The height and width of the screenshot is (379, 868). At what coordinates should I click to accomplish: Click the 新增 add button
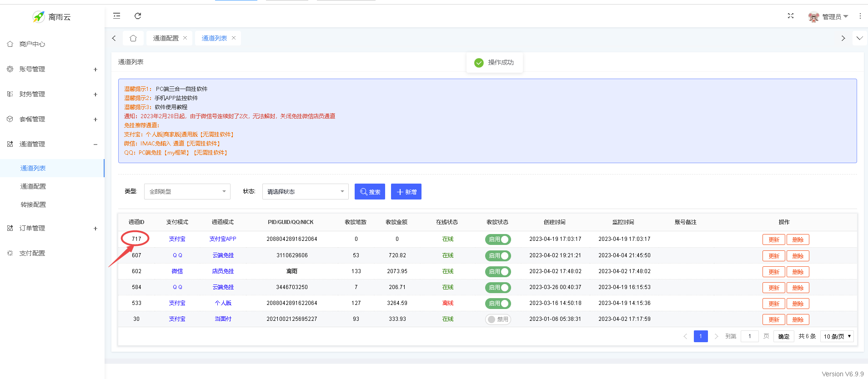coord(406,192)
